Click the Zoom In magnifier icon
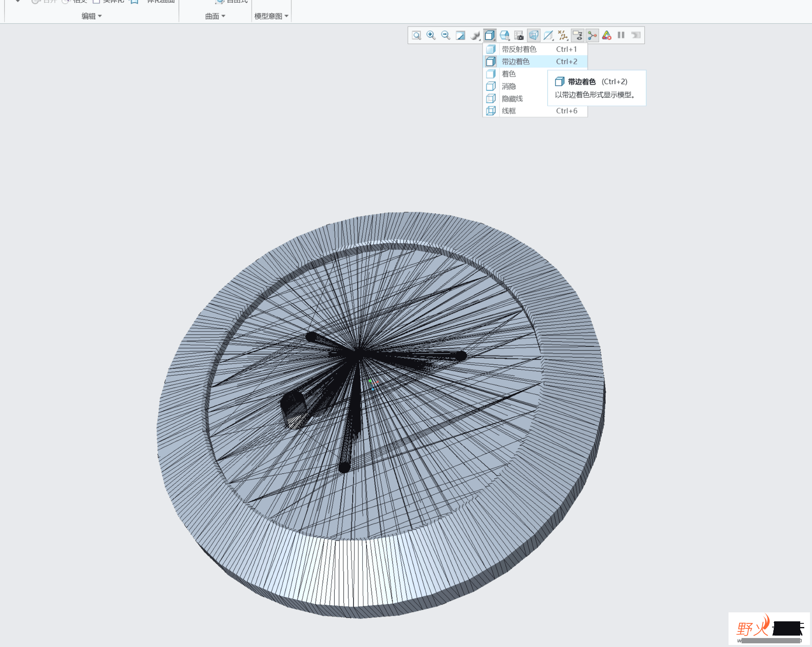The width and height of the screenshot is (812, 647). 431,35
